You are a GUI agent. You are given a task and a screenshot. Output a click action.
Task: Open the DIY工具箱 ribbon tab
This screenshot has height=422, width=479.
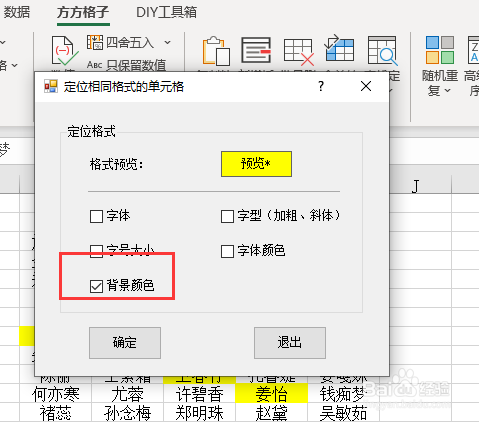pyautogui.click(x=166, y=13)
